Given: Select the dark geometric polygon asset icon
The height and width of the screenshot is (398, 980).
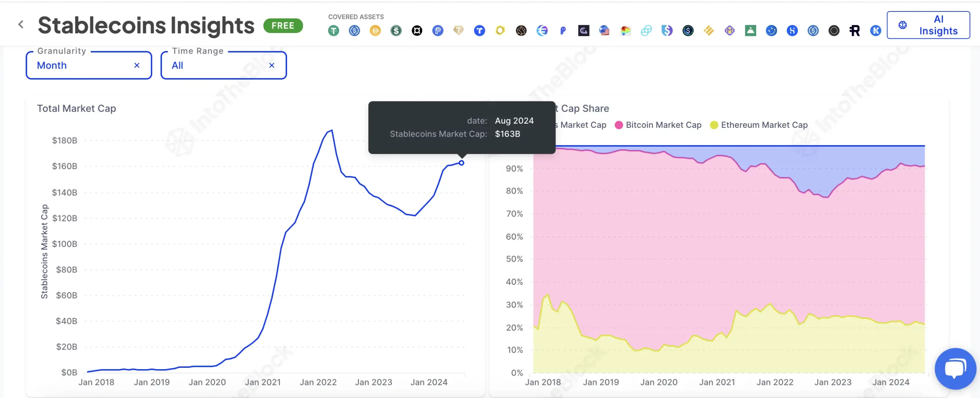Looking at the screenshot, I should 521,31.
